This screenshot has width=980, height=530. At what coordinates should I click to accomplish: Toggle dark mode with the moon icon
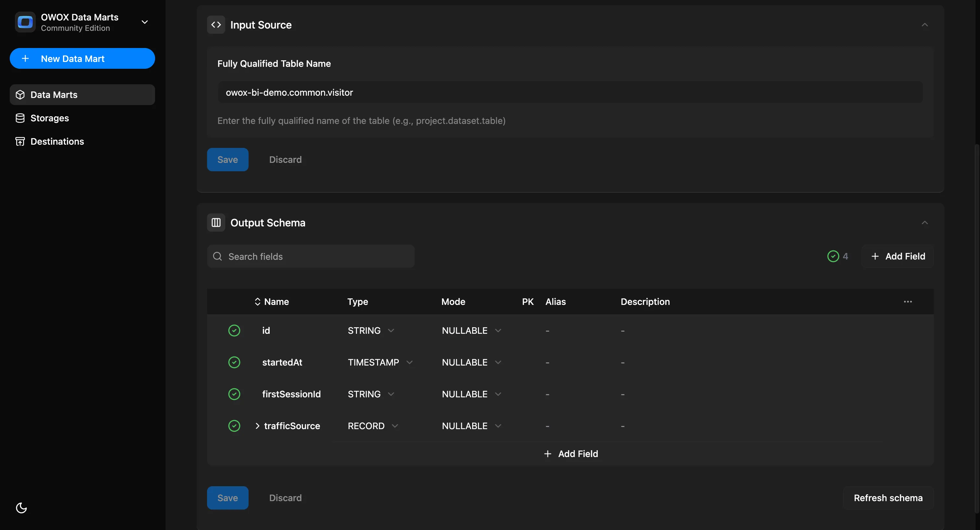tap(21, 508)
